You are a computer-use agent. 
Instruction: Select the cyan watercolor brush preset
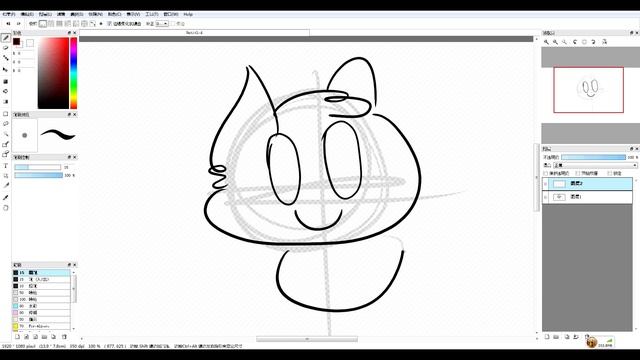(41, 306)
